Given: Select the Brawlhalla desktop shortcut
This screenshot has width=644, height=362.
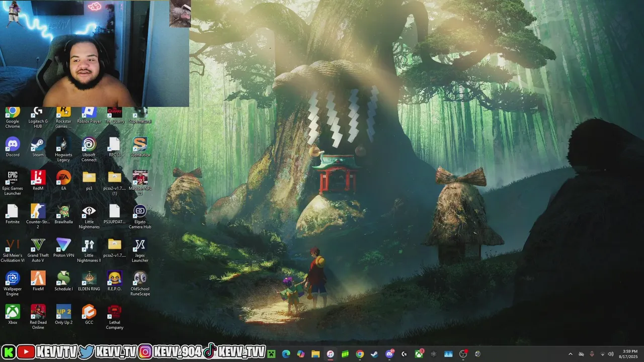Looking at the screenshot, I should (x=63, y=214).
